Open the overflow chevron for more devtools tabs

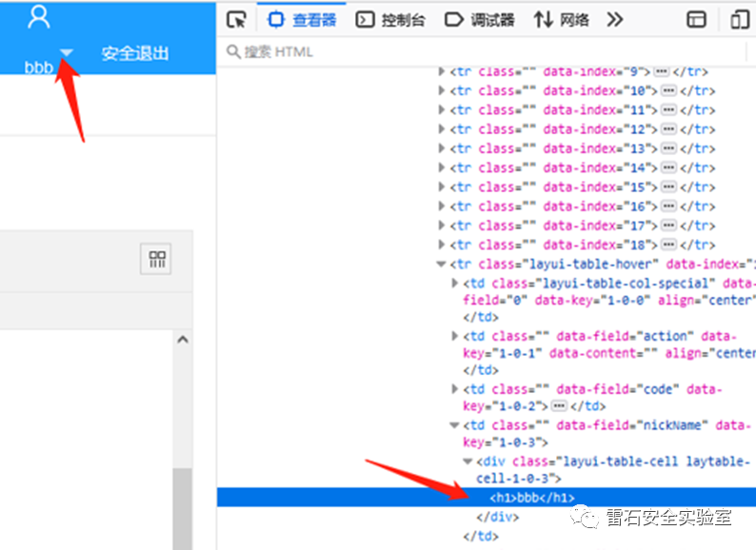pos(615,19)
